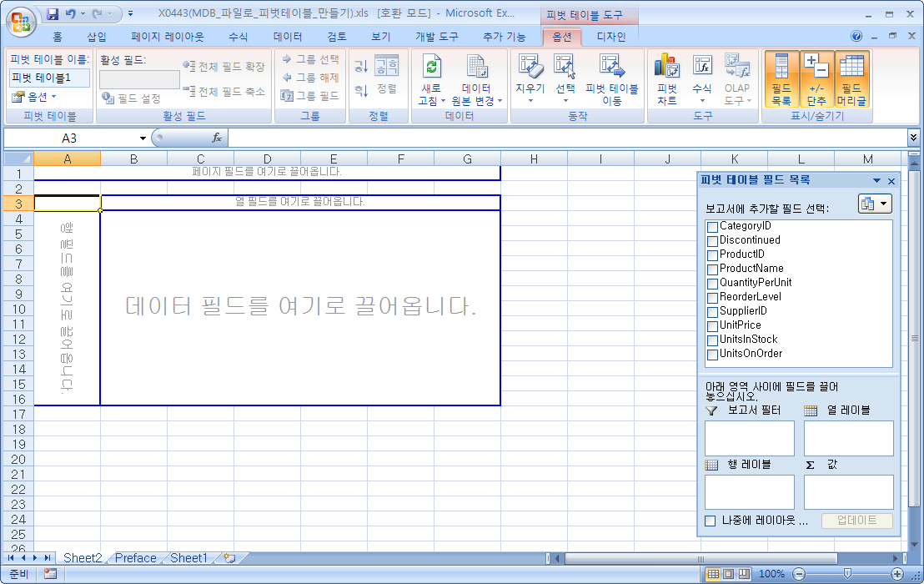Click the fx insert function icon
Screen dimensions: 924x584
tap(217, 138)
